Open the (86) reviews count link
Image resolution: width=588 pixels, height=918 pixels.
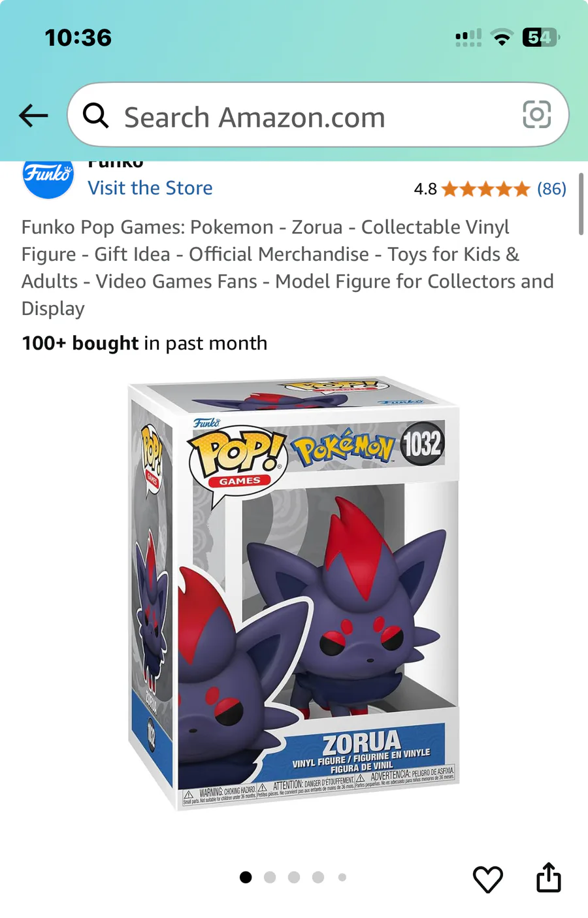551,189
